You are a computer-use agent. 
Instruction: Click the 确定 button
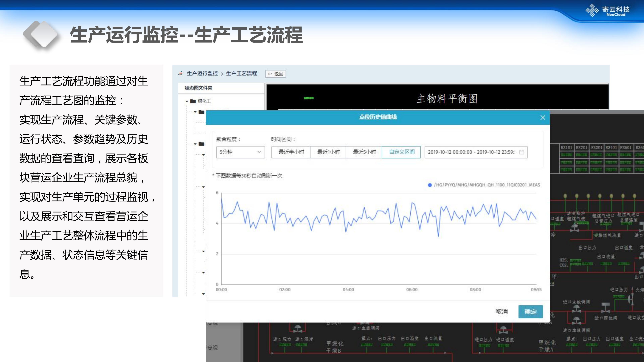pyautogui.click(x=530, y=312)
